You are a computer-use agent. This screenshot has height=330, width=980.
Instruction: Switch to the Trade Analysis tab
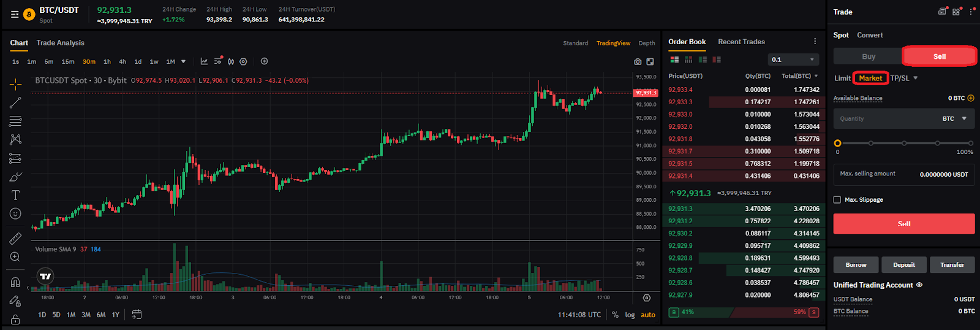(x=60, y=42)
